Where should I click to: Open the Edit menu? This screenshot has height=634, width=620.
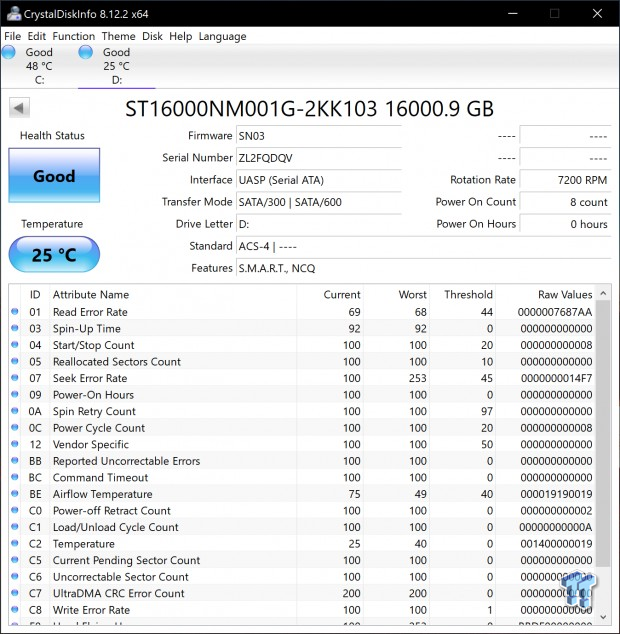(36, 36)
